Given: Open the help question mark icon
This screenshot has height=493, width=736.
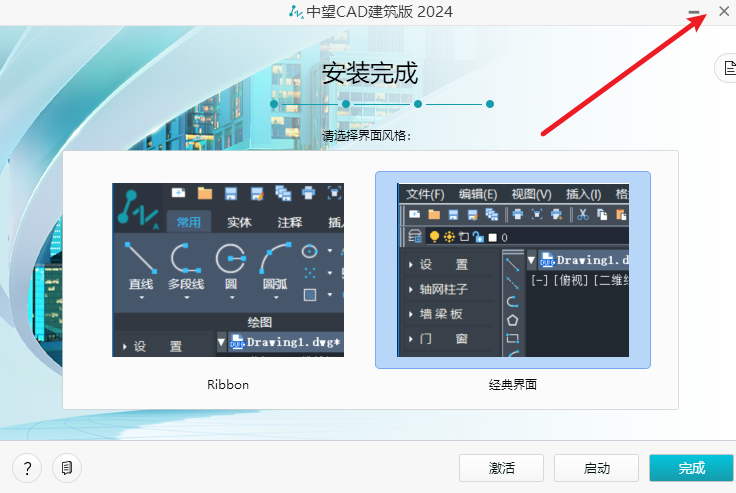Looking at the screenshot, I should [27, 467].
